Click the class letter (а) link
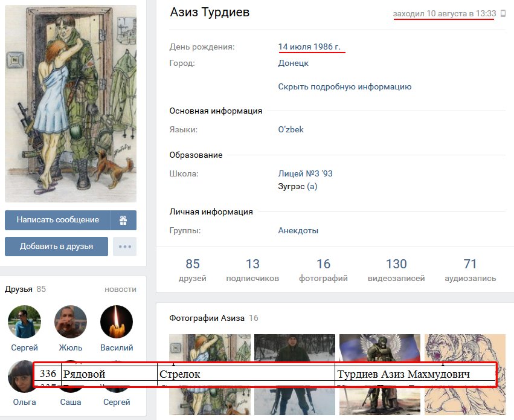 pyautogui.click(x=312, y=187)
